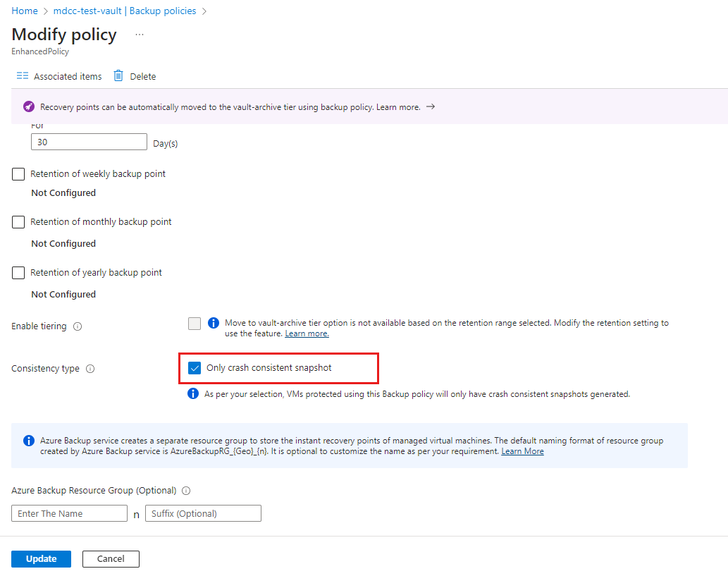728x576 pixels.
Task: Click the Update button
Action: (x=41, y=558)
